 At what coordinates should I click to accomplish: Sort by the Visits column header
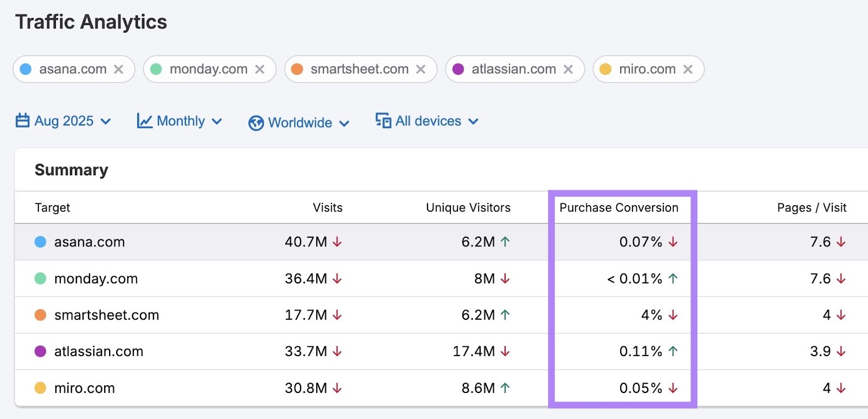pos(327,207)
